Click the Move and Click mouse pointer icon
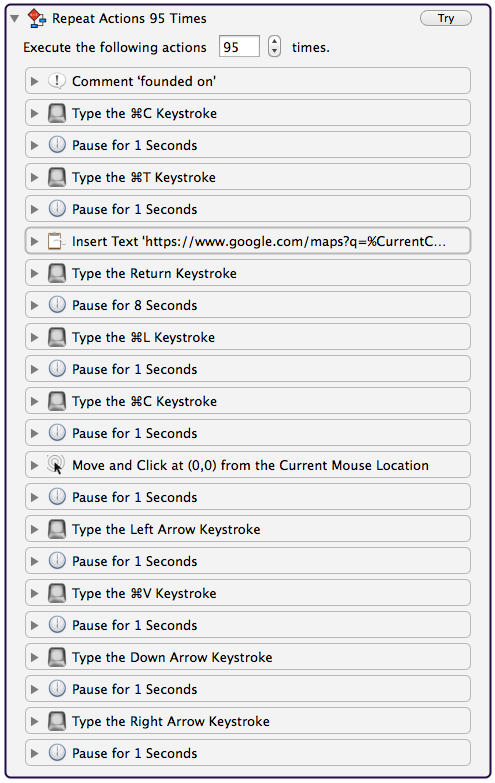The width and height of the screenshot is (495, 783). (56, 465)
